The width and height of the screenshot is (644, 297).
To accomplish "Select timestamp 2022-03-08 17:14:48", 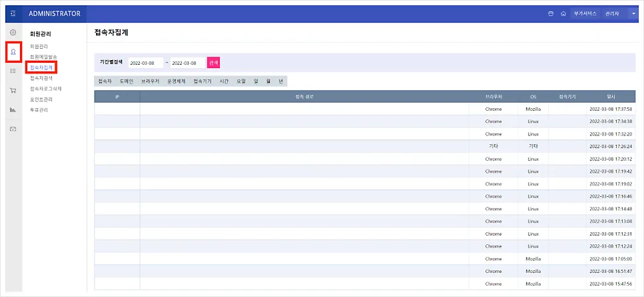I will [x=610, y=209].
